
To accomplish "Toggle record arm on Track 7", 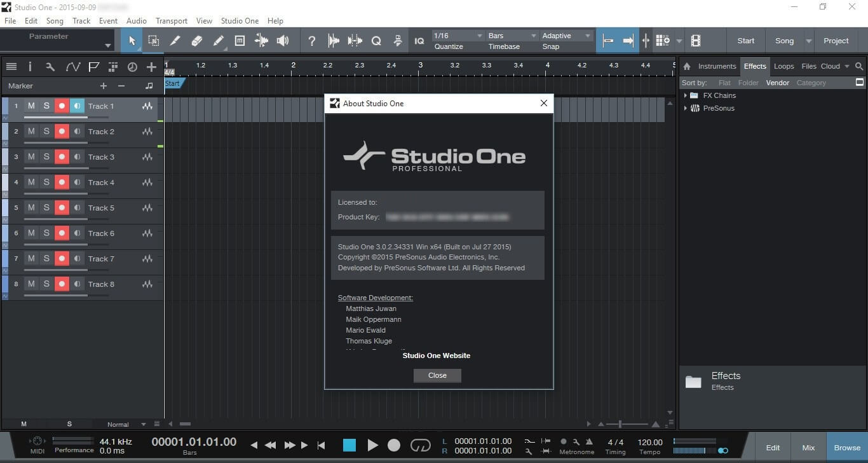I will (62, 259).
